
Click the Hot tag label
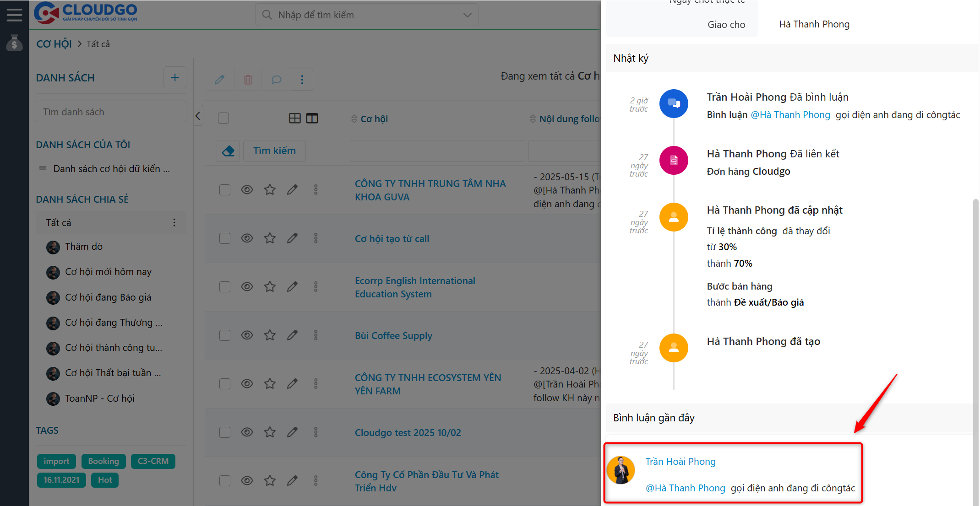[x=105, y=480]
